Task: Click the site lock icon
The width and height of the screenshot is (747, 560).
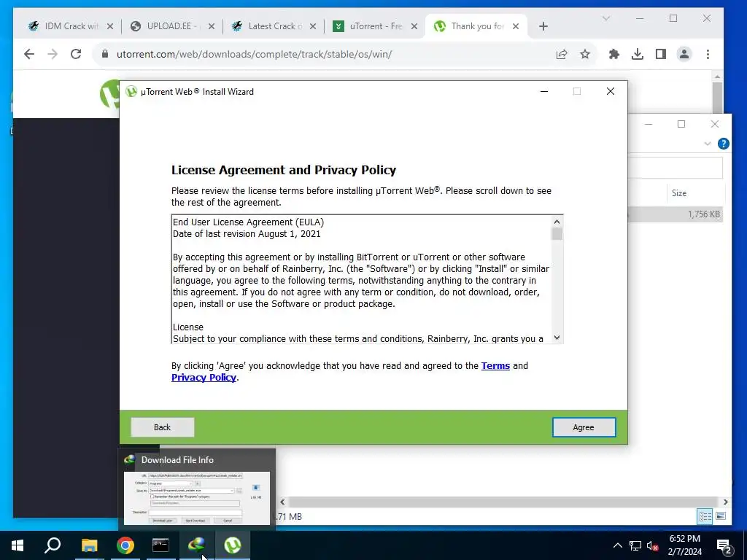Action: [x=105, y=54]
